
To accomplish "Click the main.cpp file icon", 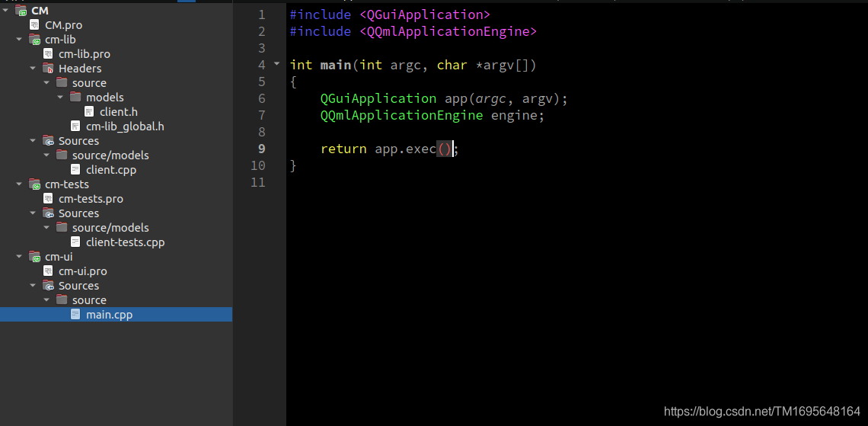I will [76, 315].
